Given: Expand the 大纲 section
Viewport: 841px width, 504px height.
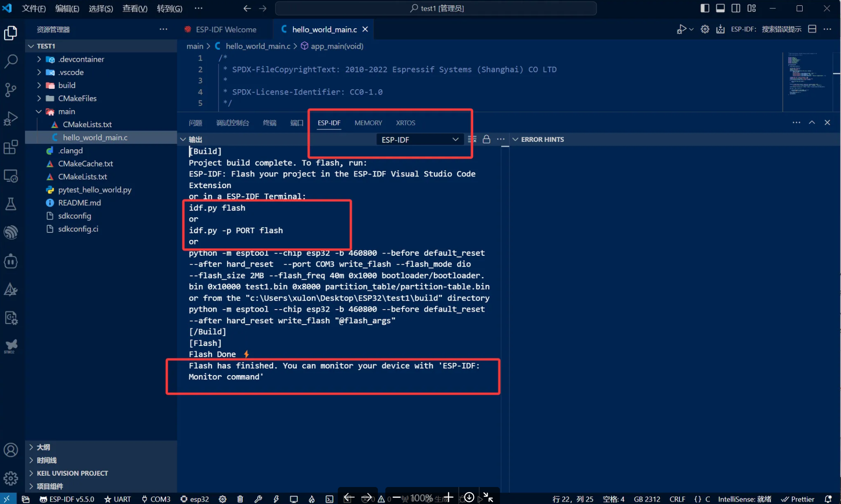Looking at the screenshot, I should click(x=31, y=447).
